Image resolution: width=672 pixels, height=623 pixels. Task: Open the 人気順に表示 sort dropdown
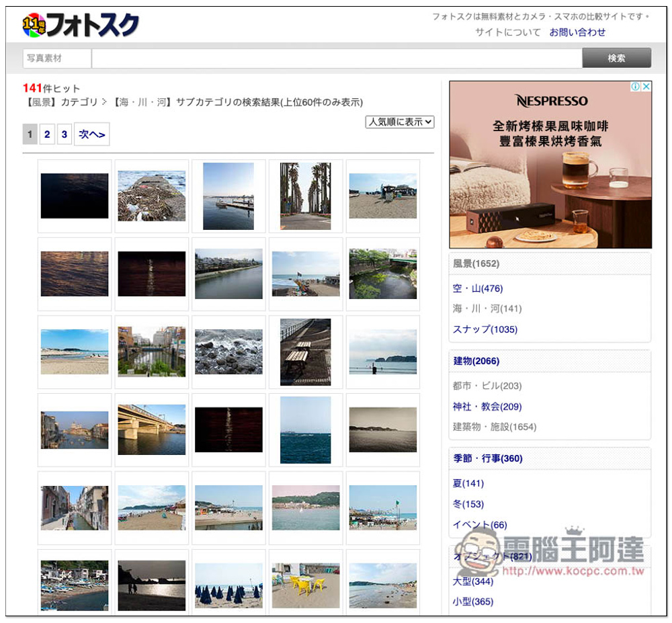400,122
